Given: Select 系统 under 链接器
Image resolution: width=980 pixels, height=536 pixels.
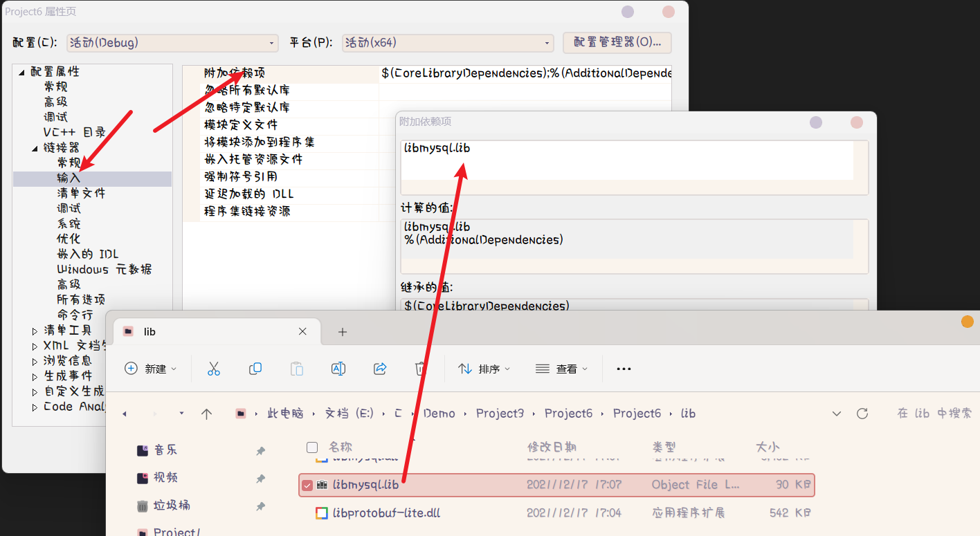Looking at the screenshot, I should (x=69, y=224).
